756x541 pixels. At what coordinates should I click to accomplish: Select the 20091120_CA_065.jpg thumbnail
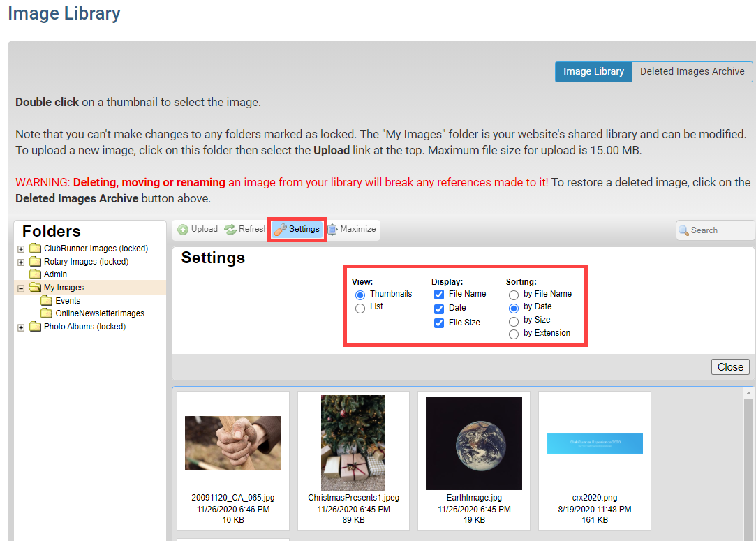[233, 443]
